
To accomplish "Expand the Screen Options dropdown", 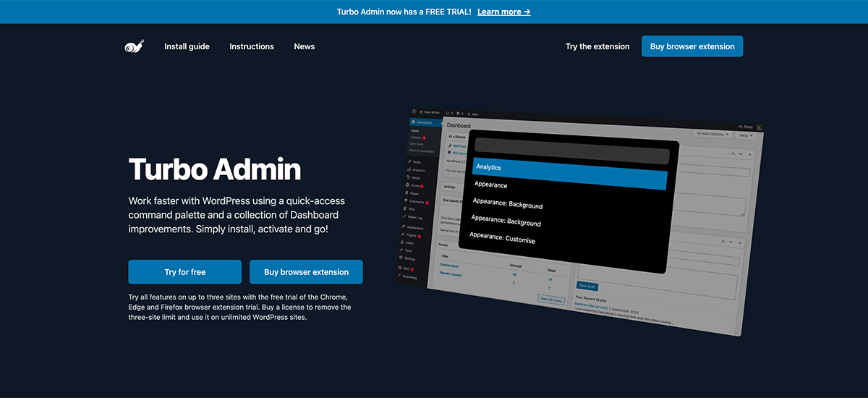I will pos(712,134).
